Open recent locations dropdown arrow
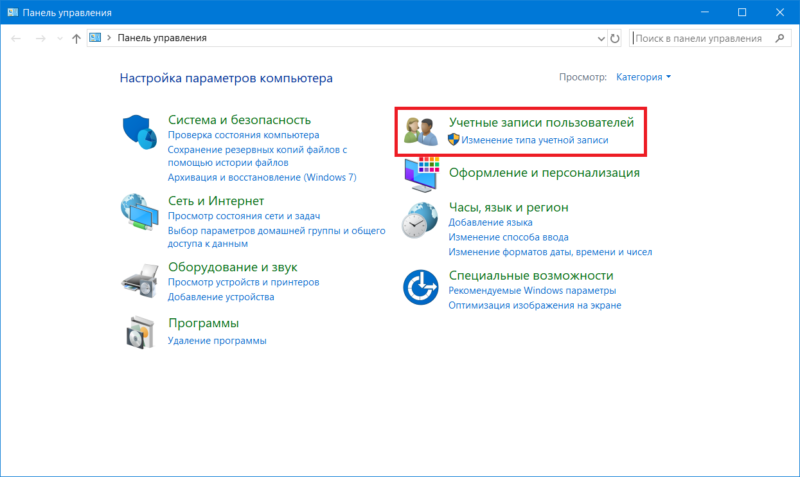Viewport: 800px width, 477px height. 60,39
